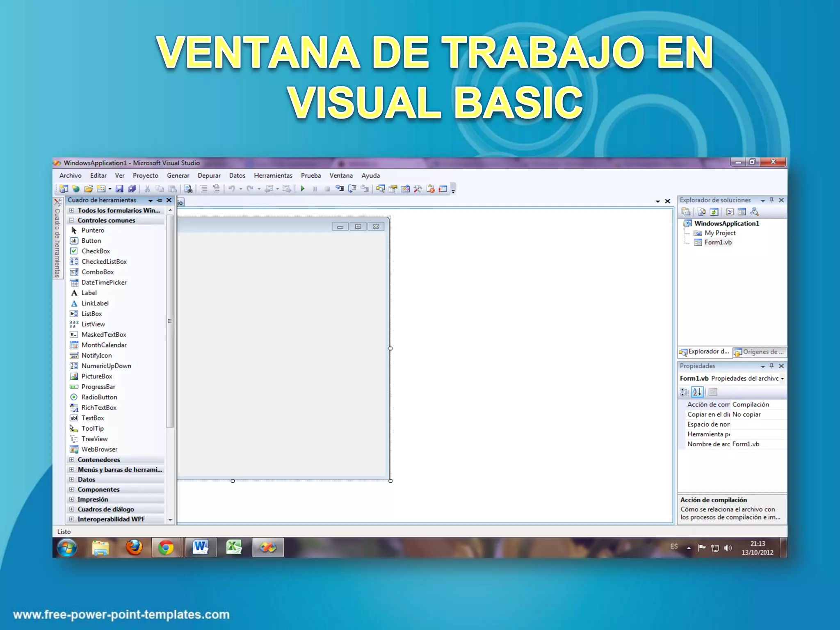Collapse the Controles comunes group
This screenshot has width=840, height=630.
[x=72, y=220]
